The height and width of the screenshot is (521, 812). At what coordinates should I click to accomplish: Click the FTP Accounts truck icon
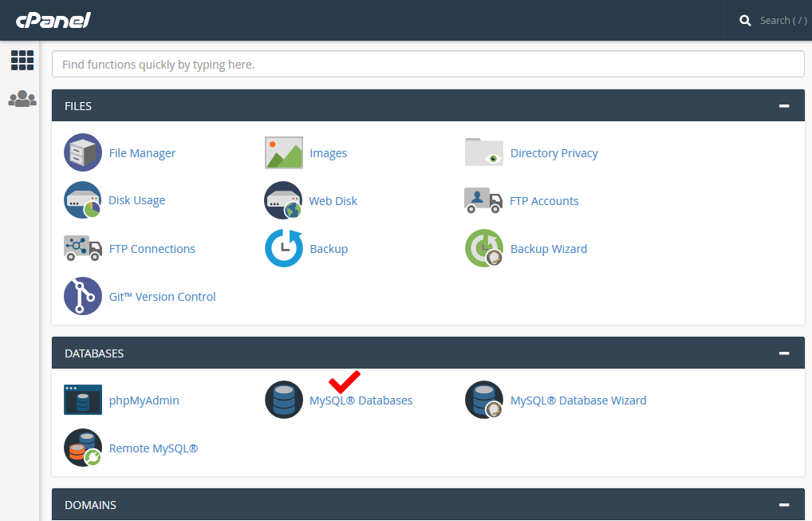tap(483, 200)
